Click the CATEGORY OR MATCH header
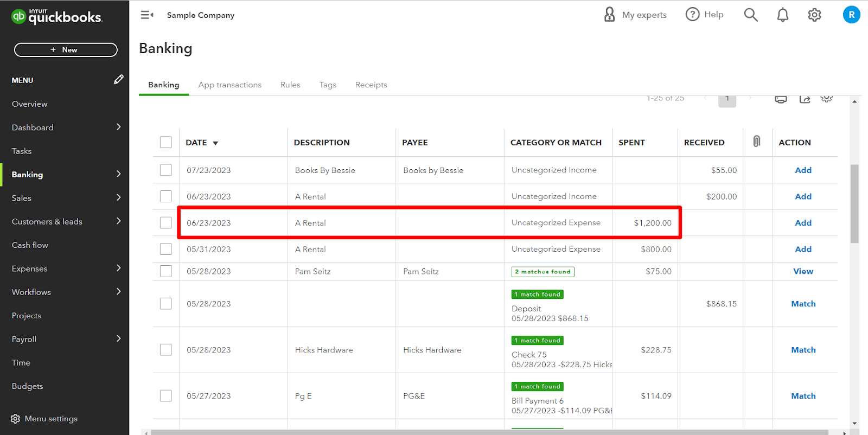Viewport: 868px width, 435px height. point(556,143)
